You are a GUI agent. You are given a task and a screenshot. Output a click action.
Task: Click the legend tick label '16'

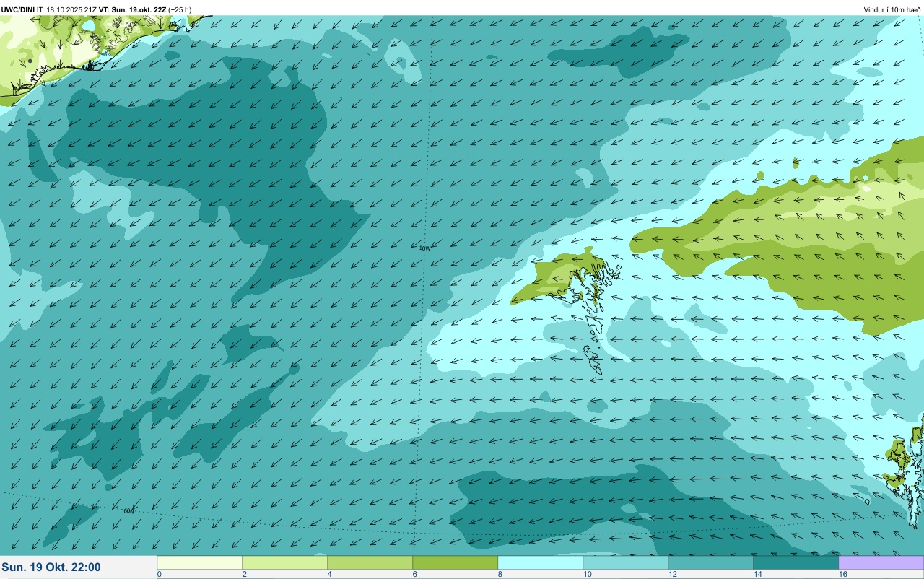coord(843,574)
